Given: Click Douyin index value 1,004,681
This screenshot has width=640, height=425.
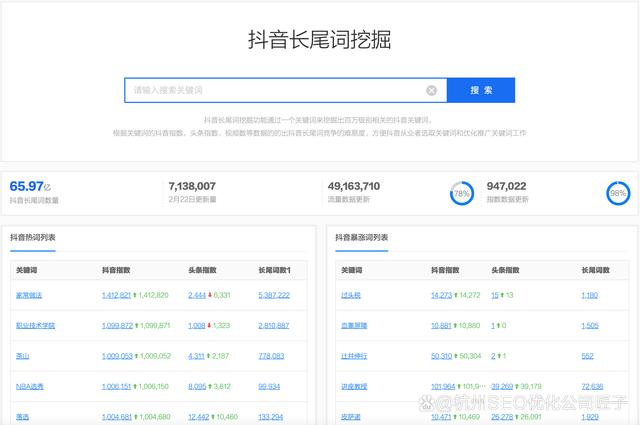Looking at the screenshot, I should (117, 417).
